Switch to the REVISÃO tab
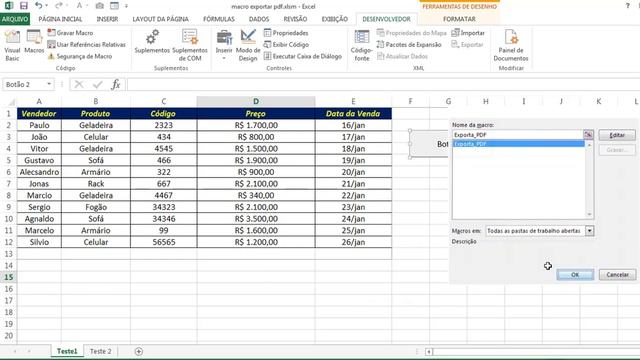 click(x=295, y=19)
